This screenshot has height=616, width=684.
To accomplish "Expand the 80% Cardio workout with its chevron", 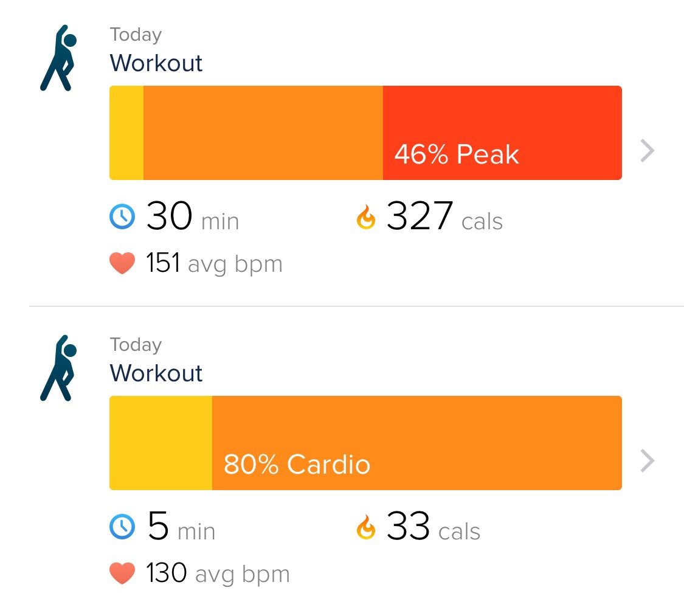I will 648,461.
